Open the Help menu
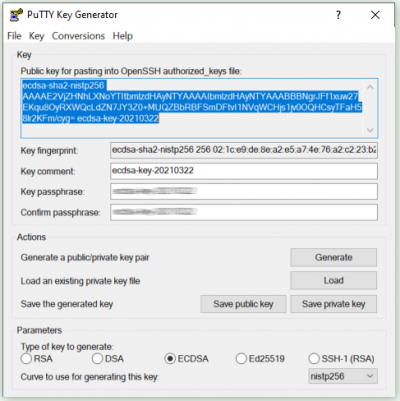The height and width of the screenshot is (401, 400). point(123,36)
